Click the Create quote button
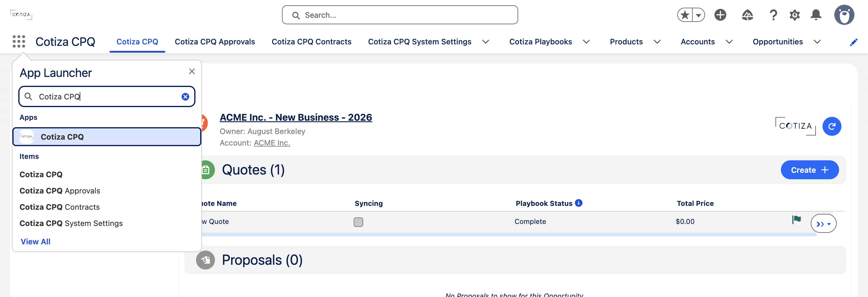Image resolution: width=868 pixels, height=297 pixels. coord(809,170)
